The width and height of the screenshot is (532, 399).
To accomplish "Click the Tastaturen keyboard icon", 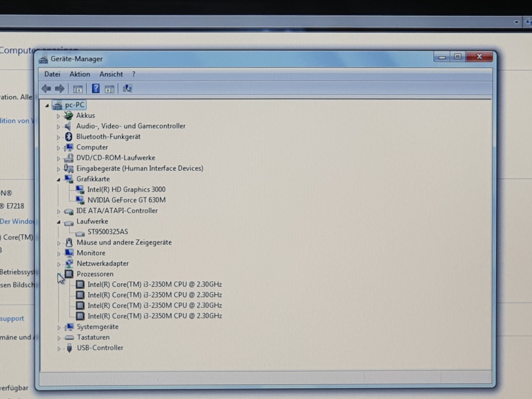I will pyautogui.click(x=69, y=337).
